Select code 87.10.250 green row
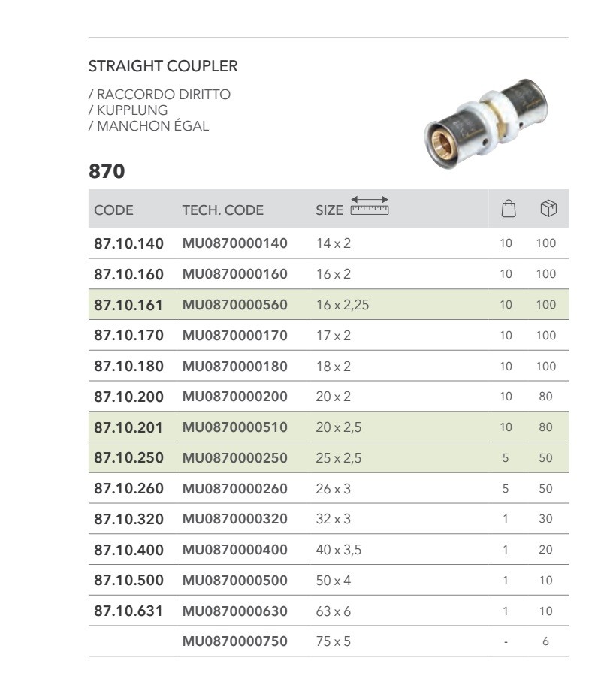Screen dimensions: 613x700 [128, 458]
